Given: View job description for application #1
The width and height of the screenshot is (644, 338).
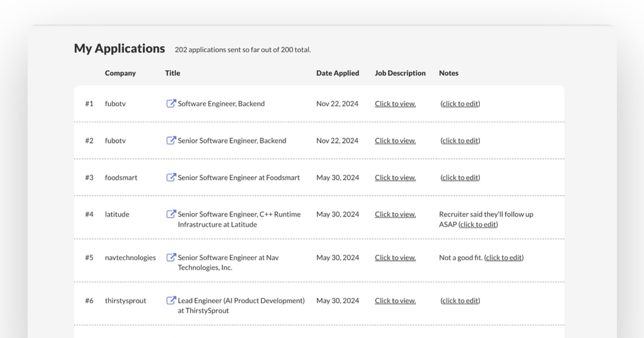Looking at the screenshot, I should 396,104.
